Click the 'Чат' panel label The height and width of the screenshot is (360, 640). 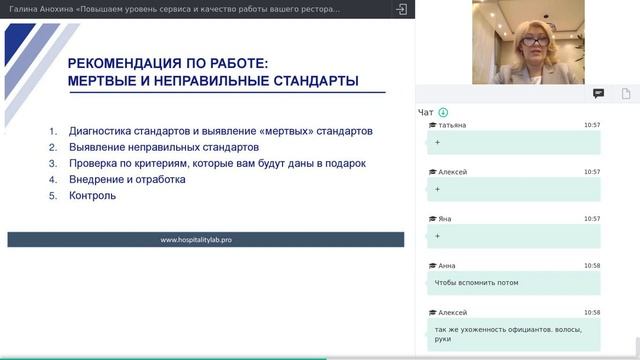[425, 112]
